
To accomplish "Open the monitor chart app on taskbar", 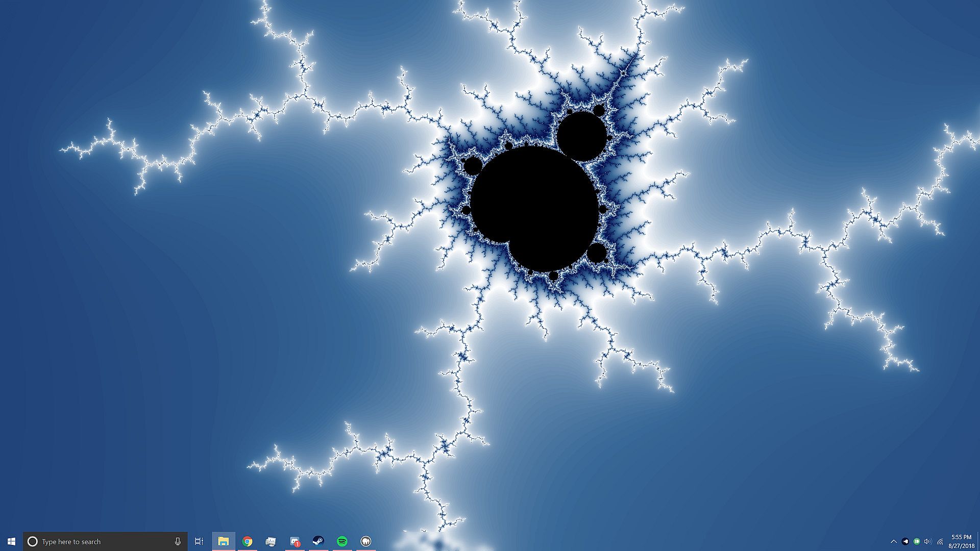I will pyautogui.click(x=271, y=541).
